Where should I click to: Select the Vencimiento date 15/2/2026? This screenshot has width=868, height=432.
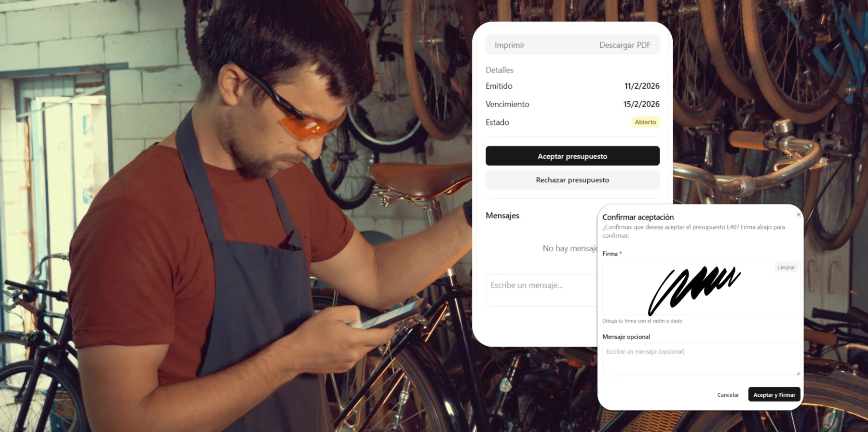tap(641, 104)
